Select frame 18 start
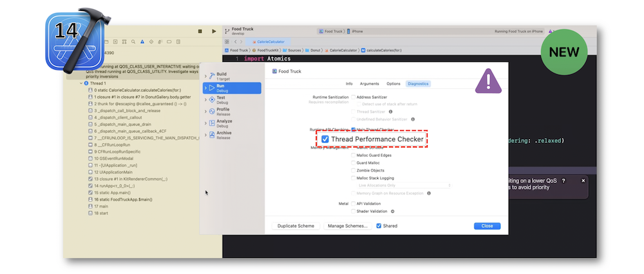Viewport: 644px width, 274px height. pyautogui.click(x=98, y=213)
